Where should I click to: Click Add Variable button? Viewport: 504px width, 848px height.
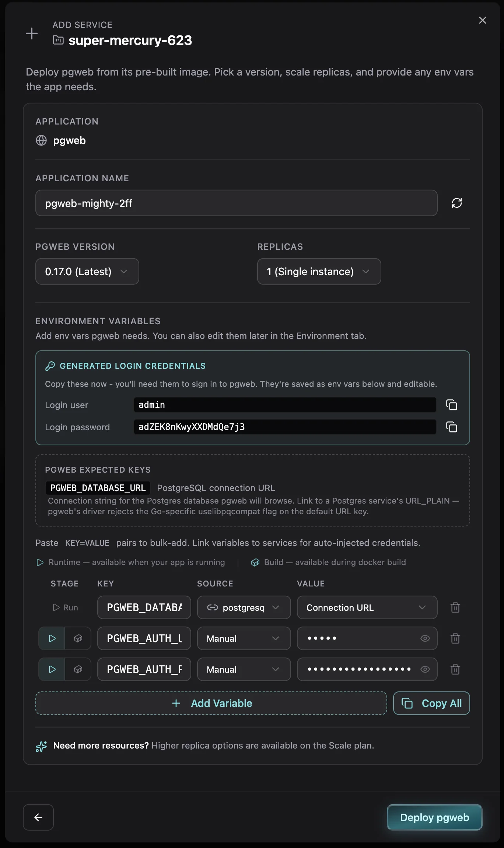point(211,703)
